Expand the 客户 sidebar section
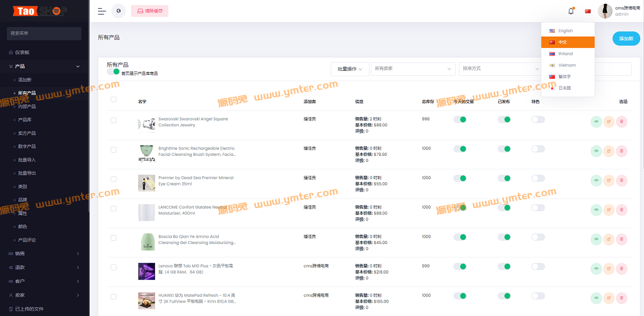The width and height of the screenshot is (644, 316). [x=45, y=281]
